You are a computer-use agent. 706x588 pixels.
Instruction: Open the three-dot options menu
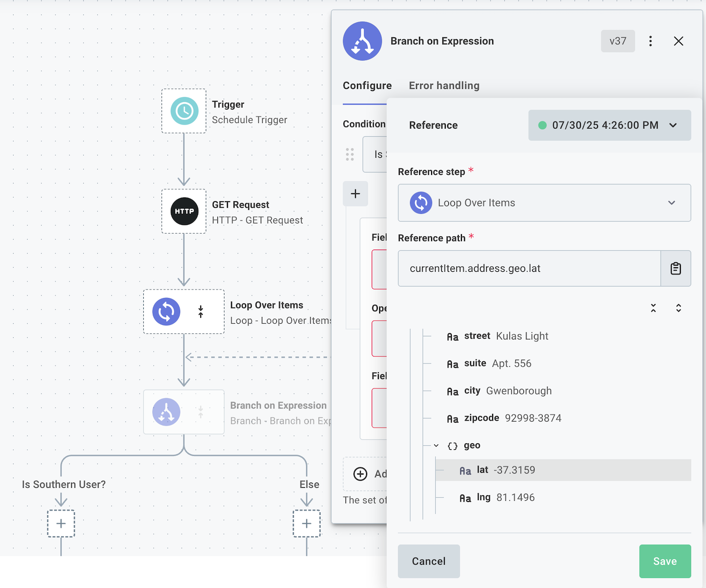coord(651,41)
